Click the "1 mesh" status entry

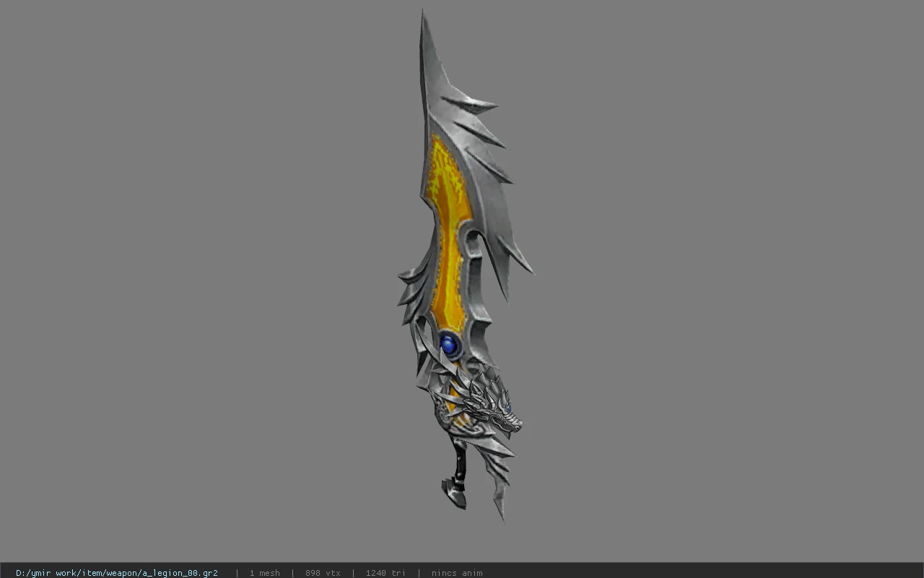[264, 573]
